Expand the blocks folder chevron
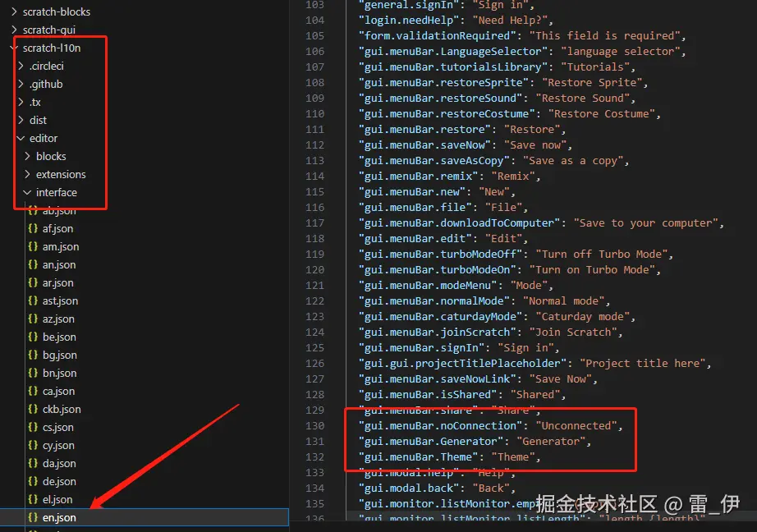Viewport: 757px width, 532px height. pos(28,156)
